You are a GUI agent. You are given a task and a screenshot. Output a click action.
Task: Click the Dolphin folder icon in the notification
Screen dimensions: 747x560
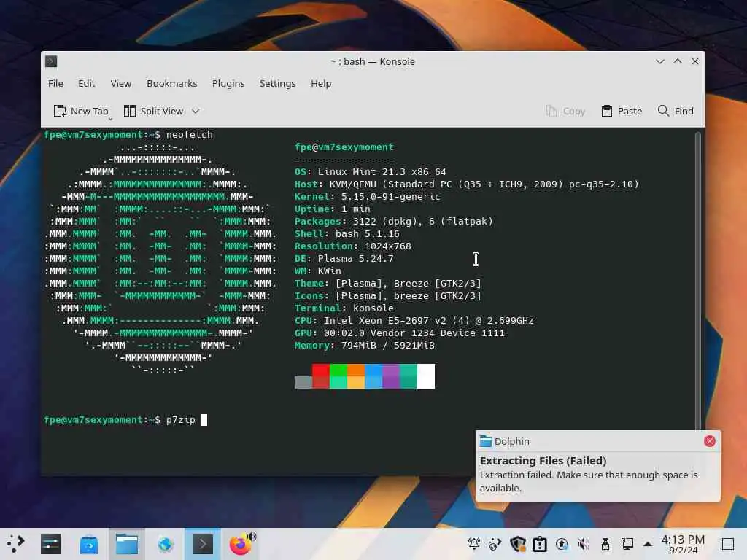485,441
